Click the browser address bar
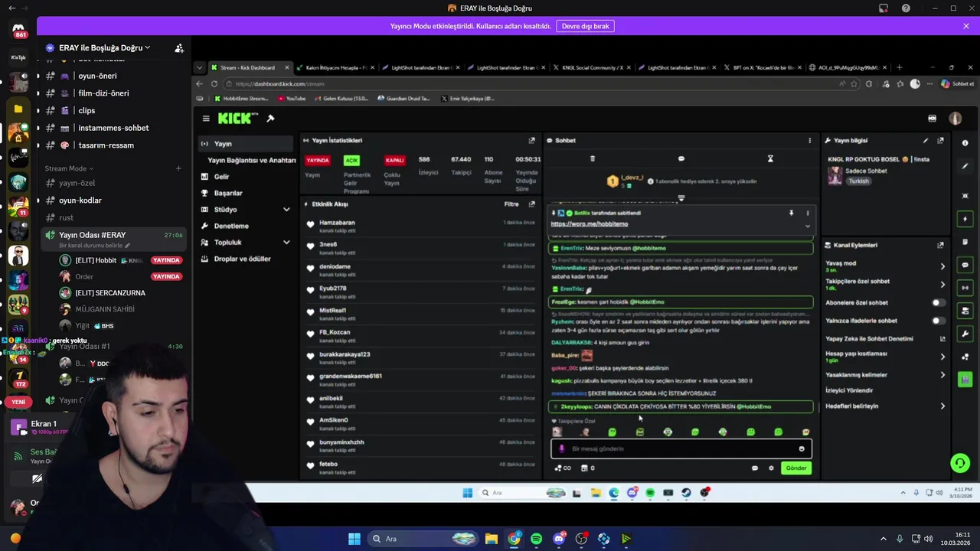980x551 pixels. [528, 84]
